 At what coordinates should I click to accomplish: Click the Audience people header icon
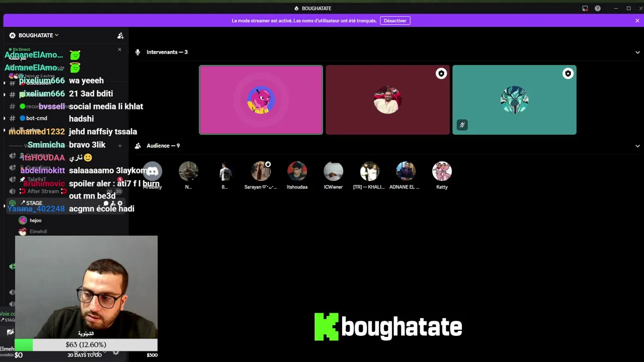[138, 146]
